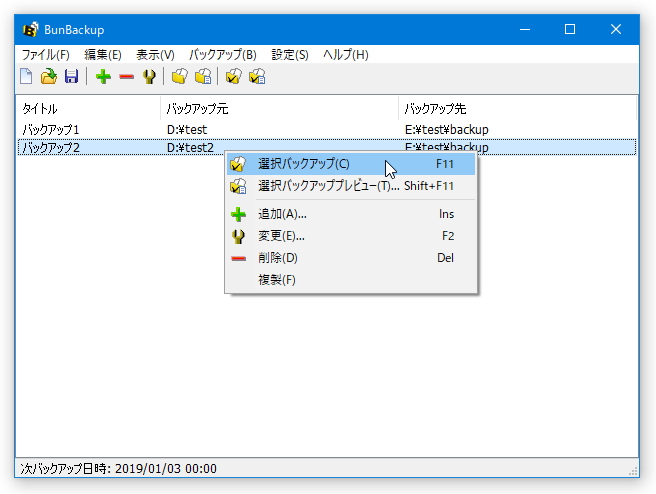
Task: Click the red minus Delete toolbar icon
Action: [x=126, y=77]
